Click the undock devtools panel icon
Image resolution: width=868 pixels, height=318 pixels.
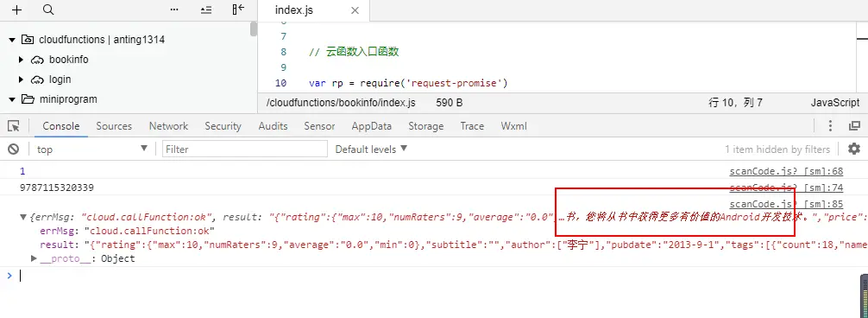(x=854, y=126)
